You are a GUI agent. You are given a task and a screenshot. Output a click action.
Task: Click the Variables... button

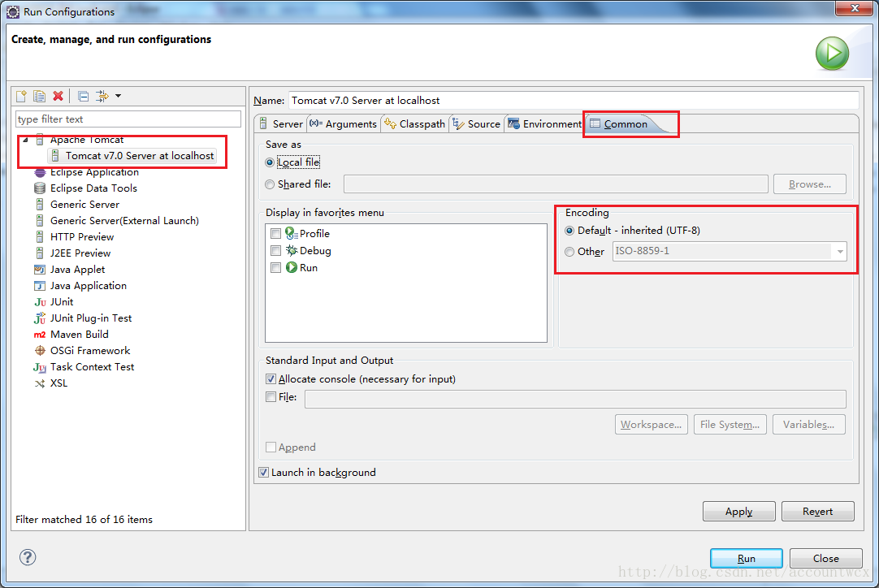(808, 425)
